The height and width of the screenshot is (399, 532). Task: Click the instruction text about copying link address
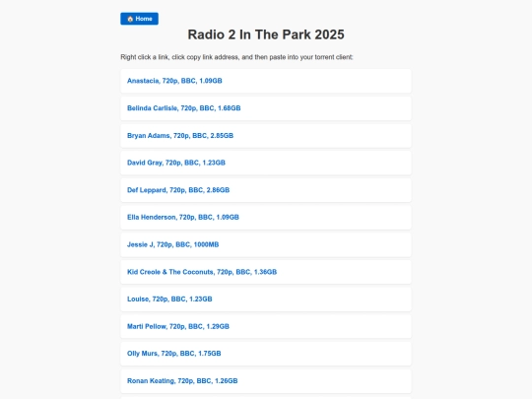[236, 57]
